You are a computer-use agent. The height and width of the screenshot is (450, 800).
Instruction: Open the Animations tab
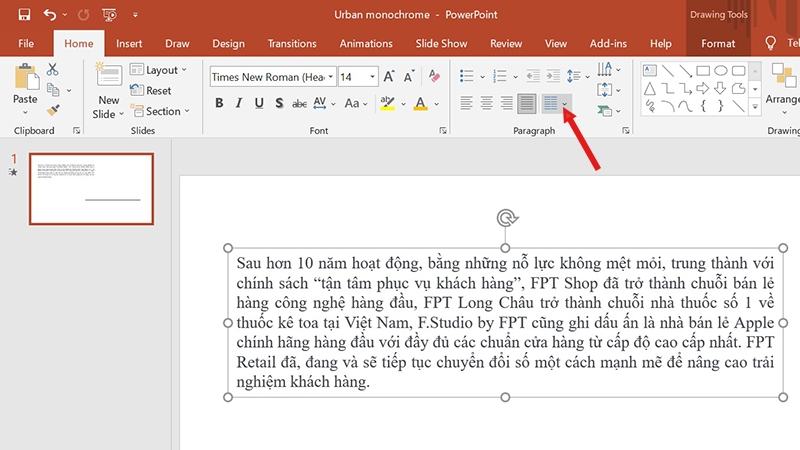pyautogui.click(x=366, y=44)
